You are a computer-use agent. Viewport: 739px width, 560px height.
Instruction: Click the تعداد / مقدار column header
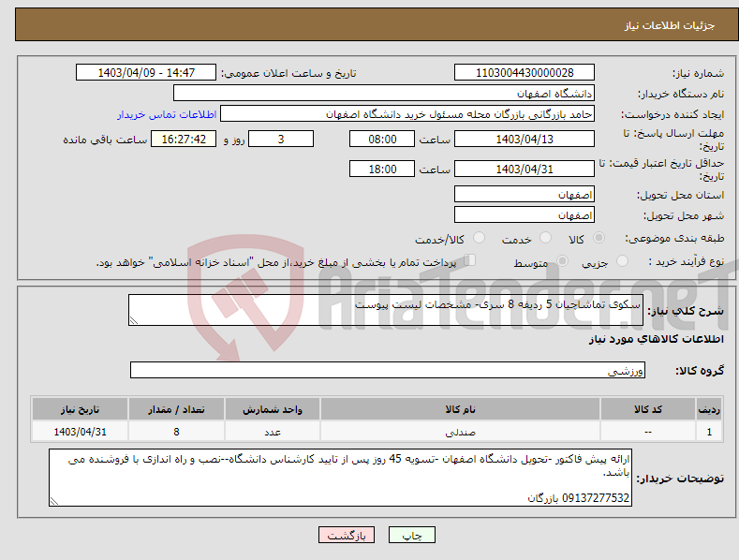(176, 409)
